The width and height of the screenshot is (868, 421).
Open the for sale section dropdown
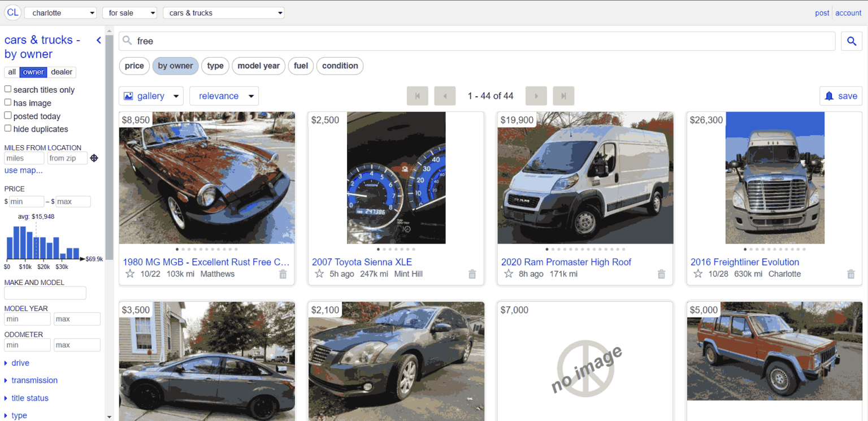(x=129, y=12)
